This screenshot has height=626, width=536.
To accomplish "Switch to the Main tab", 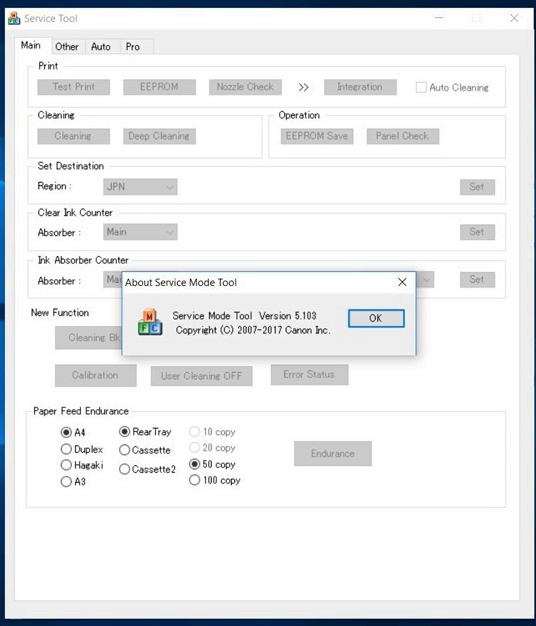I will pyautogui.click(x=31, y=45).
